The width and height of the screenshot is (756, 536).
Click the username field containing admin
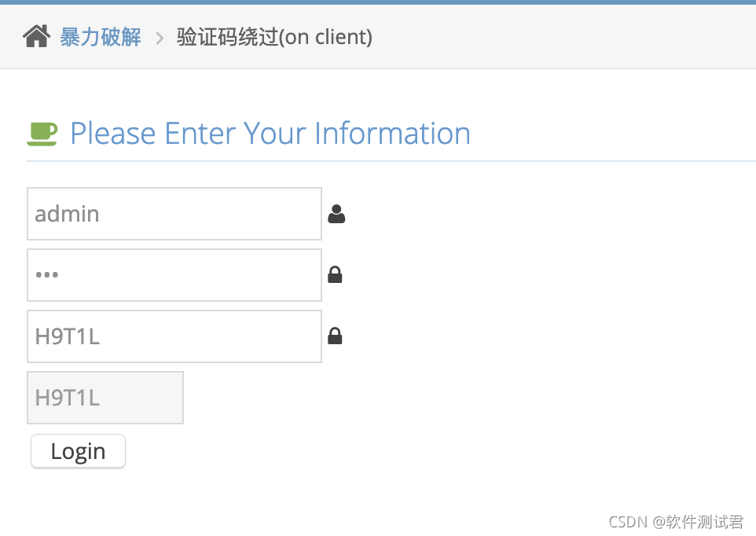(174, 213)
